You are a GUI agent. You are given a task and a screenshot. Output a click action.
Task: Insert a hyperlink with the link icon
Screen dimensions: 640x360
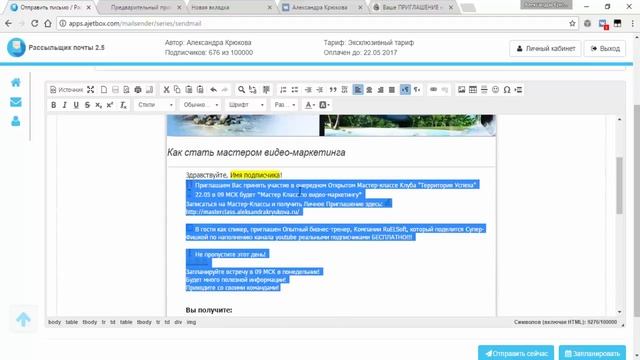pyautogui.click(x=433, y=90)
